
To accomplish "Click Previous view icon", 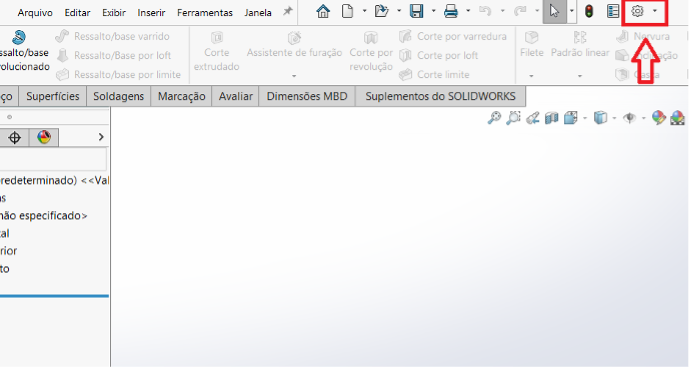I will (x=532, y=118).
